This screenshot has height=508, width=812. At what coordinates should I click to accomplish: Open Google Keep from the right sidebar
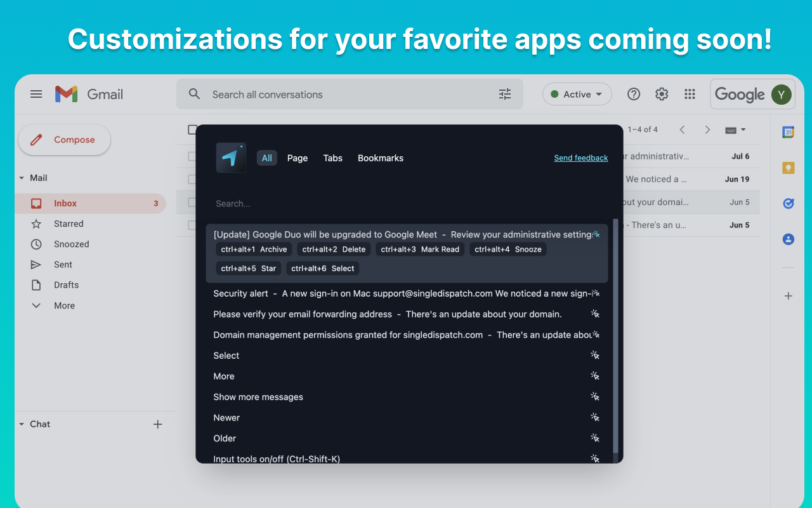[788, 168]
